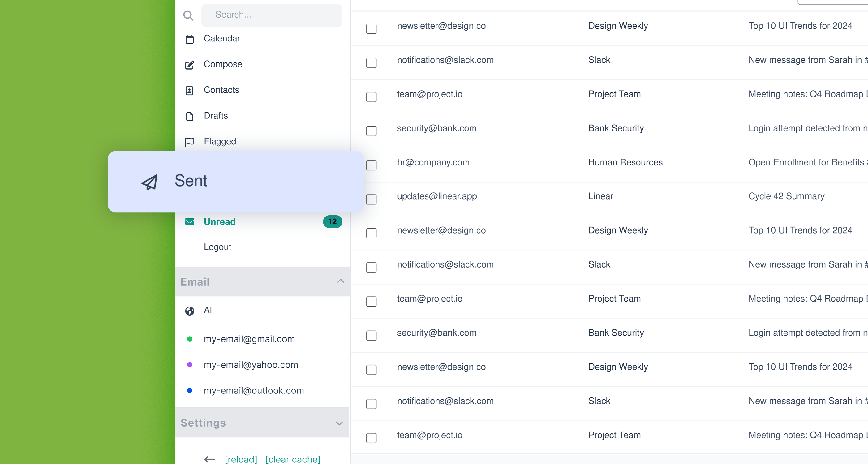Image resolution: width=868 pixels, height=464 pixels.
Task: Select the security@bank.com login attempt email checkbox
Action: (371, 131)
